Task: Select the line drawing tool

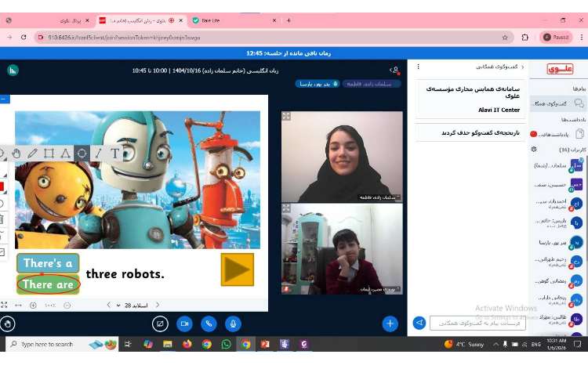Action: [98, 154]
